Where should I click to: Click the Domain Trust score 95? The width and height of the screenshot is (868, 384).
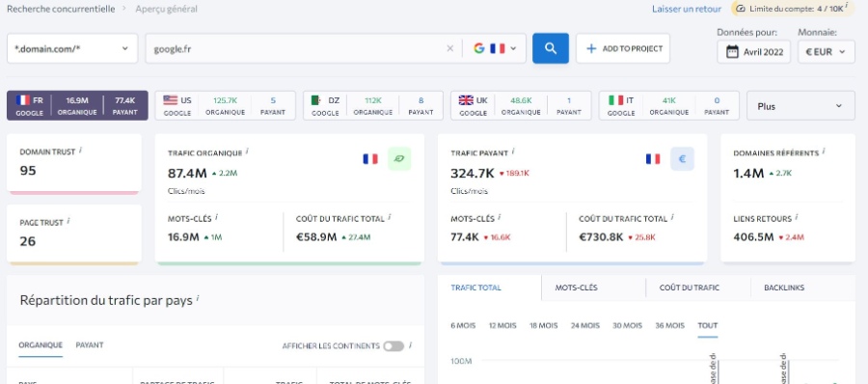click(28, 171)
